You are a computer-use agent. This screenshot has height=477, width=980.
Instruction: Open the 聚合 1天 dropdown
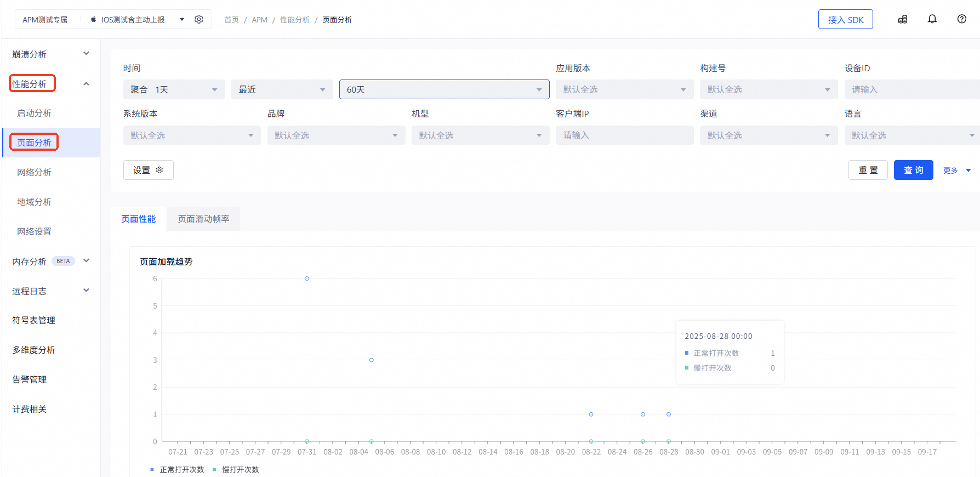[174, 89]
